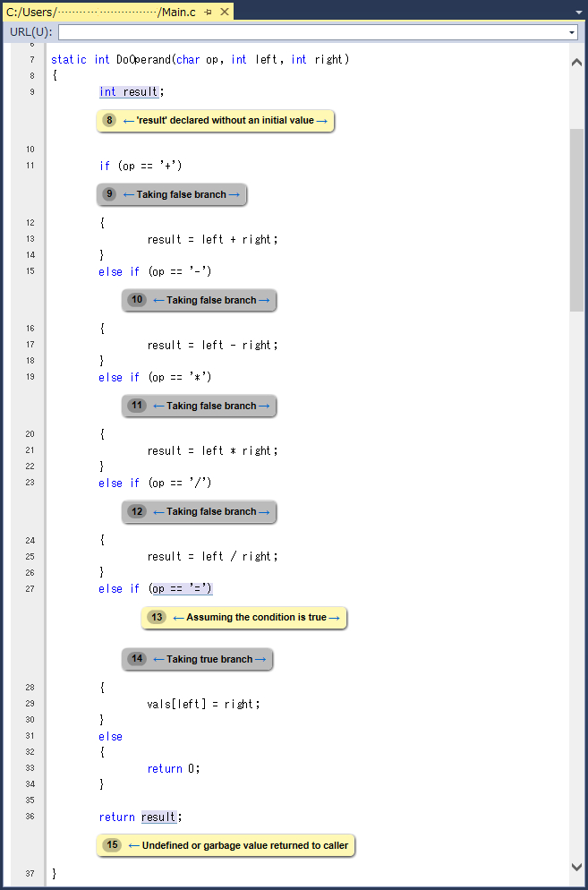This screenshot has height=890, width=588.
Task: Click the next arrow in step 13 bubble
Action: tap(334, 618)
